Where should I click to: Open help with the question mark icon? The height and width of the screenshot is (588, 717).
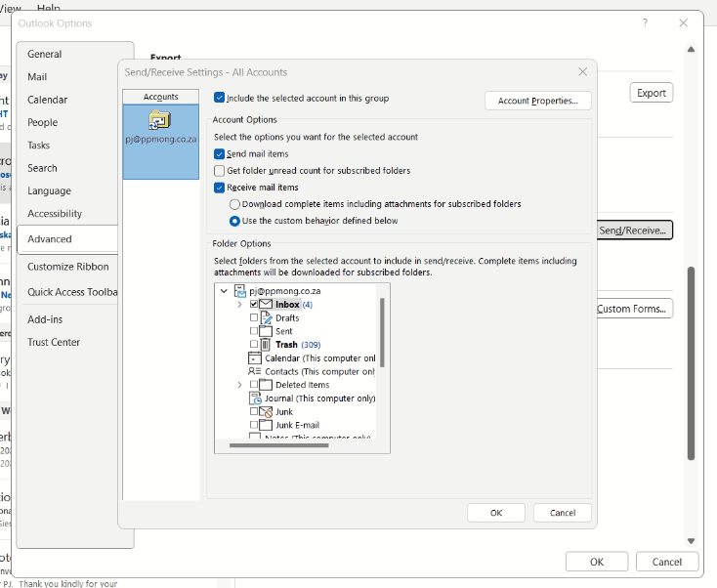pos(645,22)
